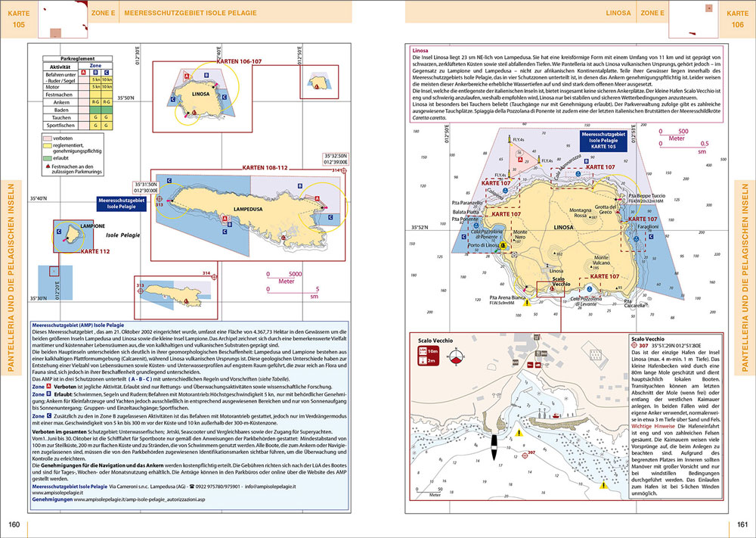Click the KARTEN 108-112 map reference label
Image resolution: width=756 pixels, height=538 pixels.
coord(265,168)
